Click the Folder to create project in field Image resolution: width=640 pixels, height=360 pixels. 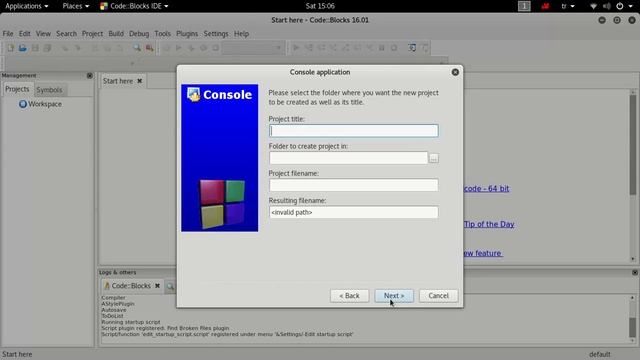(349, 158)
